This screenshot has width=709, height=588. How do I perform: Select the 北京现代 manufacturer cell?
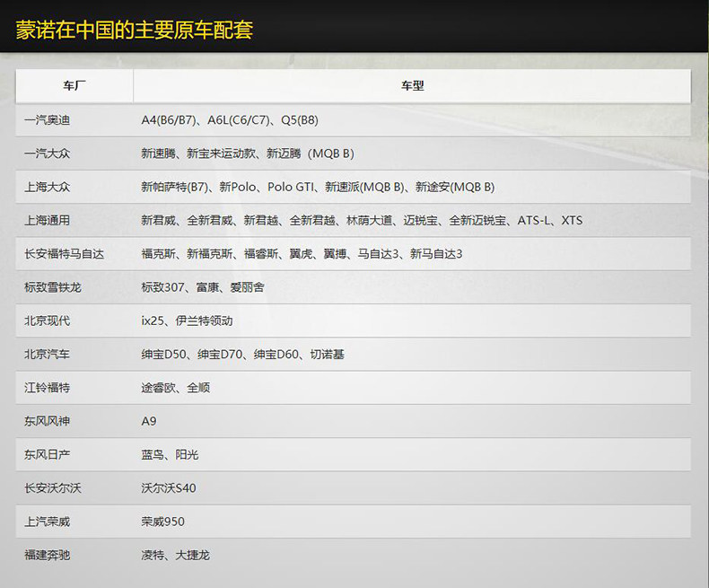[x=74, y=321]
